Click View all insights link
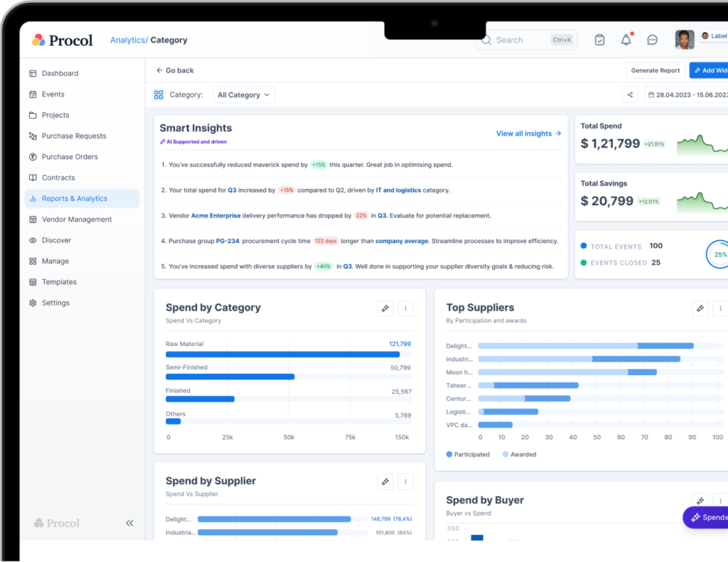The height and width of the screenshot is (562, 728). [x=528, y=134]
